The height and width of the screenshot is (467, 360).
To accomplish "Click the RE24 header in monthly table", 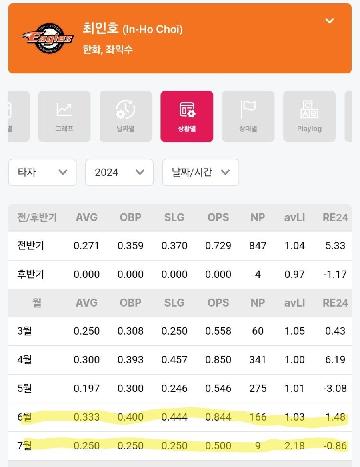I will click(x=335, y=303).
